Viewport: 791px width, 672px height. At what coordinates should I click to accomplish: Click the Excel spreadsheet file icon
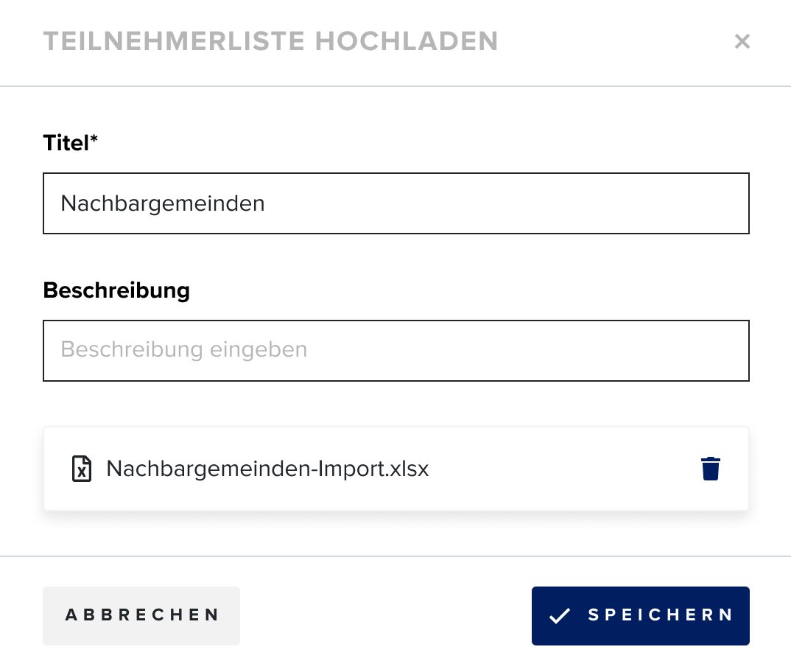[82, 469]
